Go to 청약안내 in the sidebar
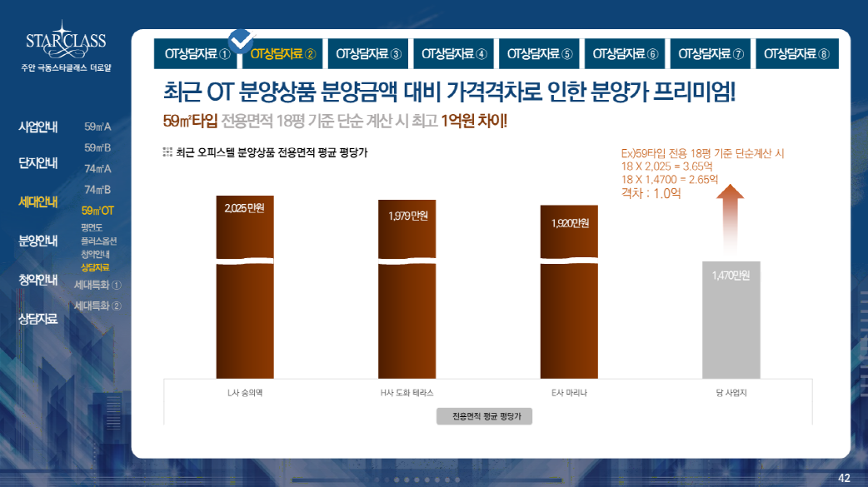The width and height of the screenshot is (868, 487). (x=38, y=280)
